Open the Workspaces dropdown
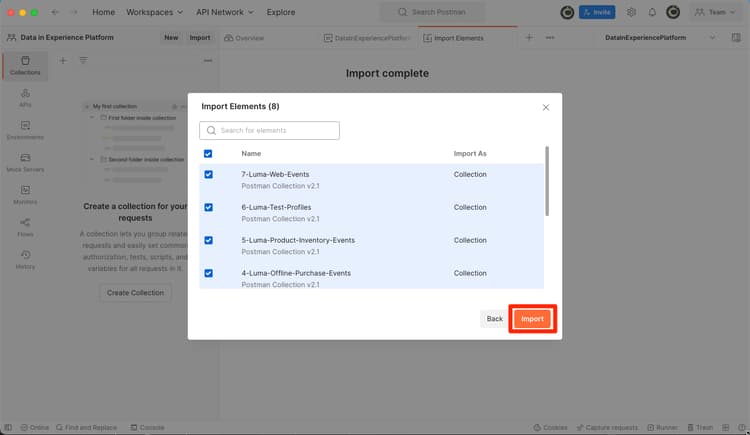The image size is (750, 435). tap(154, 12)
